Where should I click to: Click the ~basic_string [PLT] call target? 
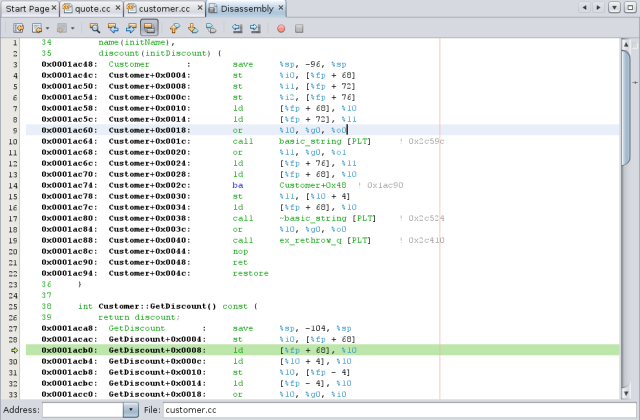[328, 218]
